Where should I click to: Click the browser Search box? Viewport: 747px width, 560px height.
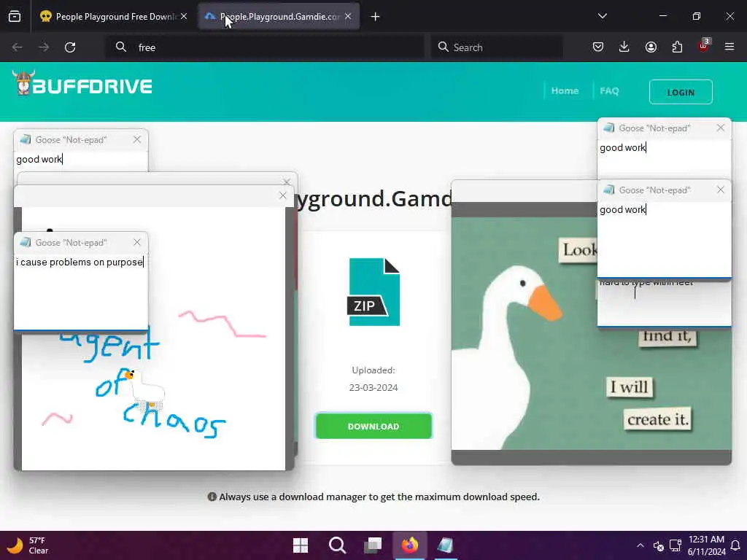(x=497, y=47)
